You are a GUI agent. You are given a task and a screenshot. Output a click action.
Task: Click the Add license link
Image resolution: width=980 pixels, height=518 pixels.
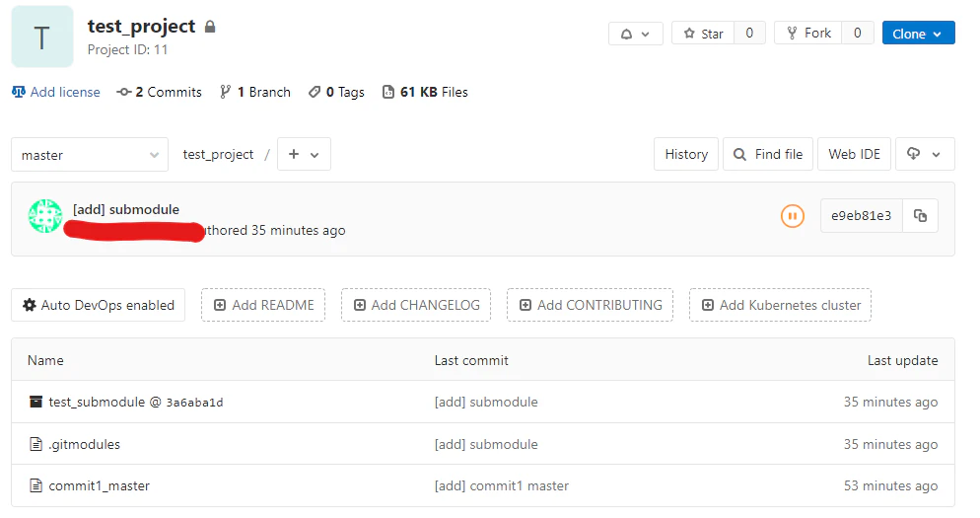pyautogui.click(x=65, y=92)
